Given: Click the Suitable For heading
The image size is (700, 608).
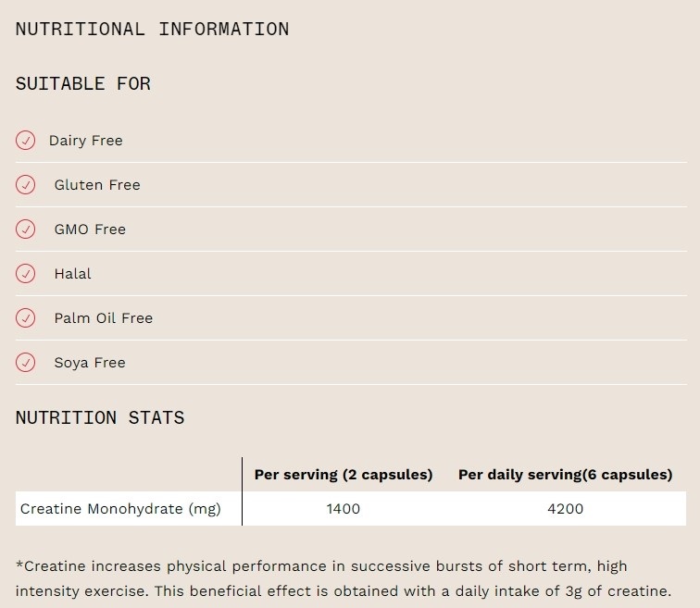Looking at the screenshot, I should (83, 84).
